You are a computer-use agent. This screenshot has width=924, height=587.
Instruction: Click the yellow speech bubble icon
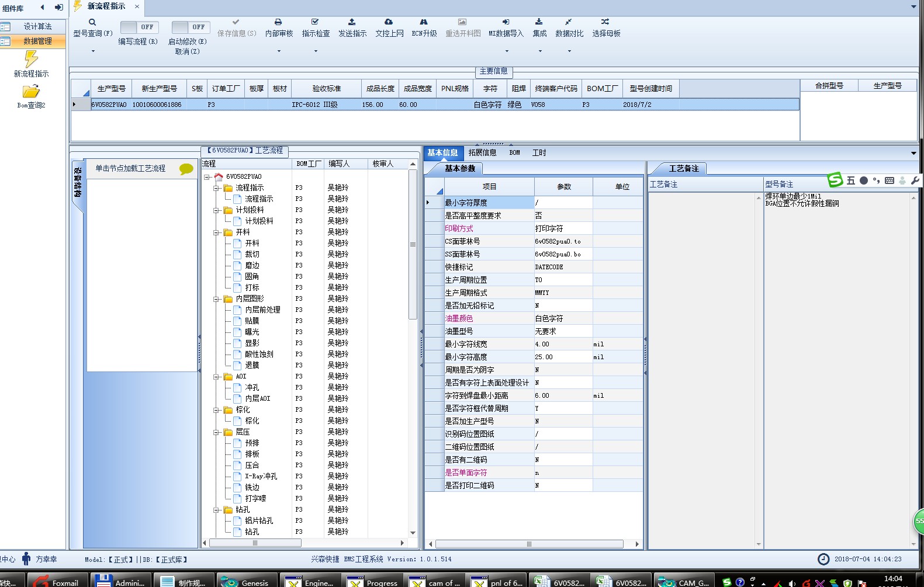tap(186, 169)
